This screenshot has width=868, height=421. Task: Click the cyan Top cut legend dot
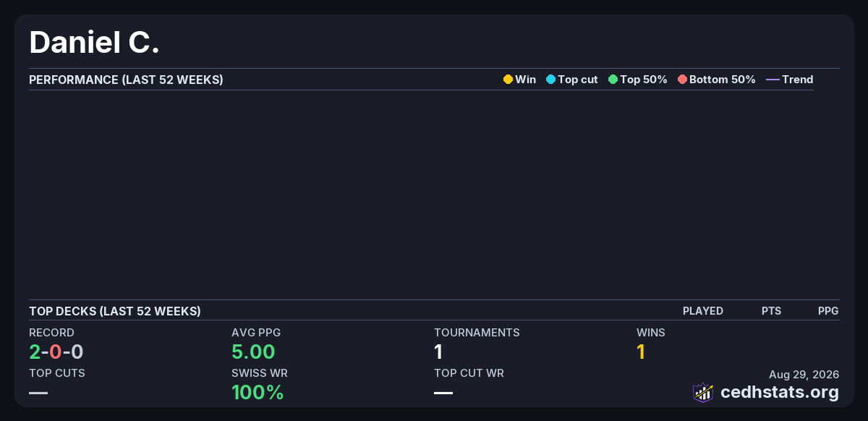[x=550, y=80]
